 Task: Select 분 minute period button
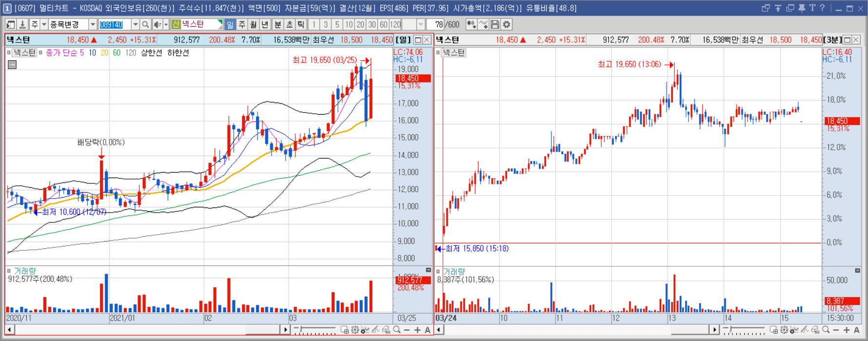click(277, 24)
